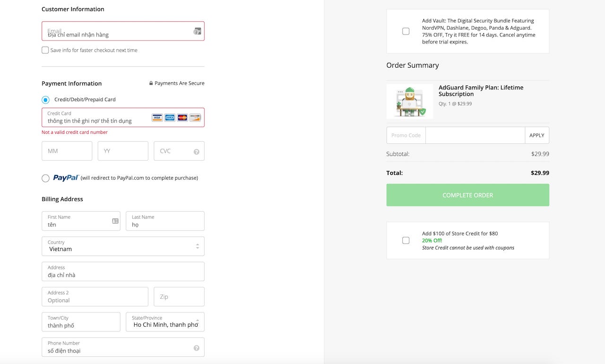Check Add $100 Store Credit option

[406, 240]
